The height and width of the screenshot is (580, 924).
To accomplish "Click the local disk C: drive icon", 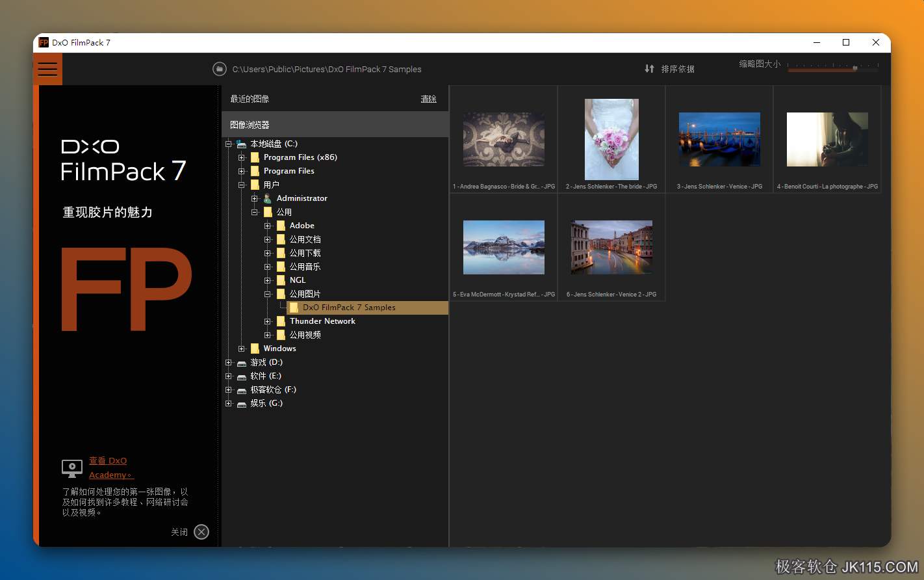I will (x=242, y=144).
